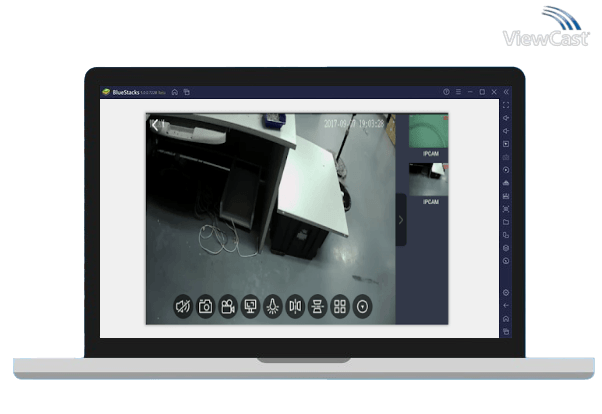Open BlueStacks media folder icon
The height and width of the screenshot is (414, 602).
coord(506,222)
